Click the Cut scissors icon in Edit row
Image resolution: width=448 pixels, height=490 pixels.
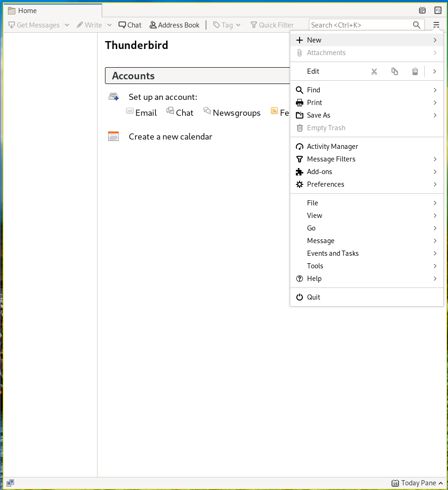click(x=374, y=71)
